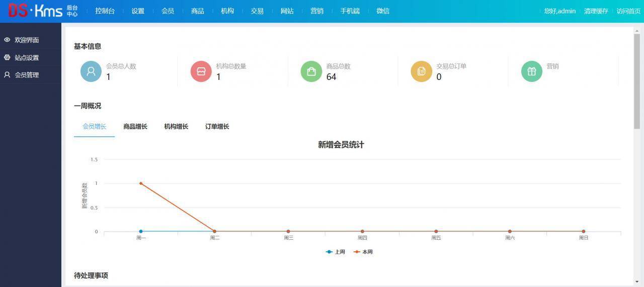Screen dimensions: 644x287
Task: Click the 新增会员统计 chart title
Action: [341, 145]
